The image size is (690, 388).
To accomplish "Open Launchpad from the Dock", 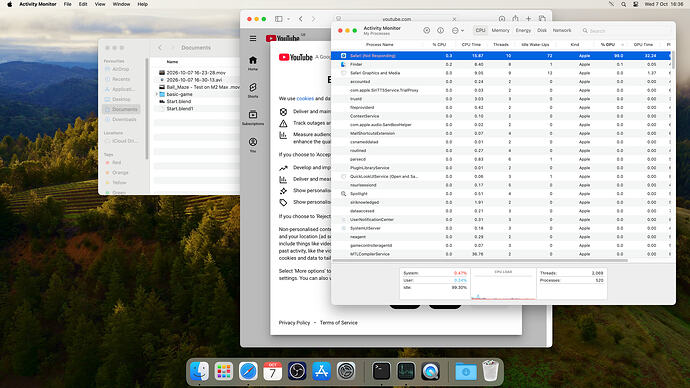I will coord(224,371).
